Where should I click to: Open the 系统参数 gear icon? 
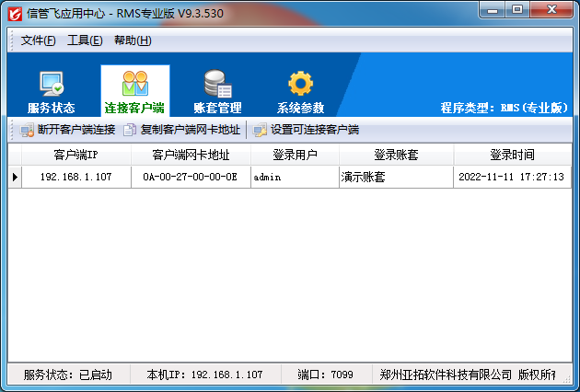300,84
